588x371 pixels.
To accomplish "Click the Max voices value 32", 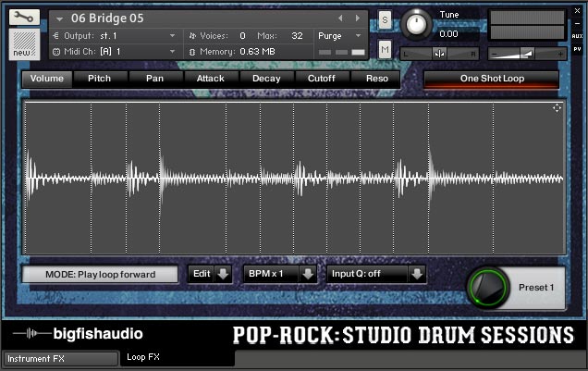I will pyautogui.click(x=297, y=36).
